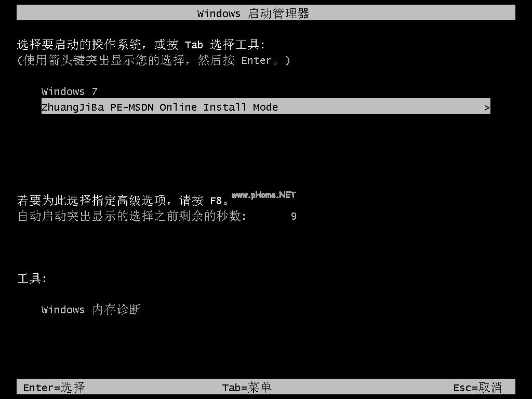Screen dimensions: 532x399
Task: Click the empty area of highlighted boot entry bar
Action: tap(380, 106)
